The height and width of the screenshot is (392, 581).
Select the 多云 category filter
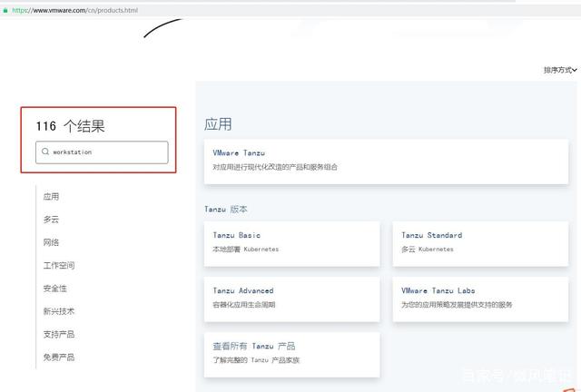(51, 220)
